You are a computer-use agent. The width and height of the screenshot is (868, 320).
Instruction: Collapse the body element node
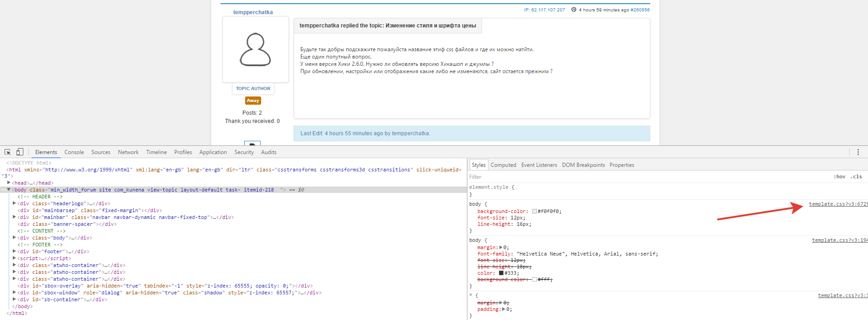pos(9,190)
